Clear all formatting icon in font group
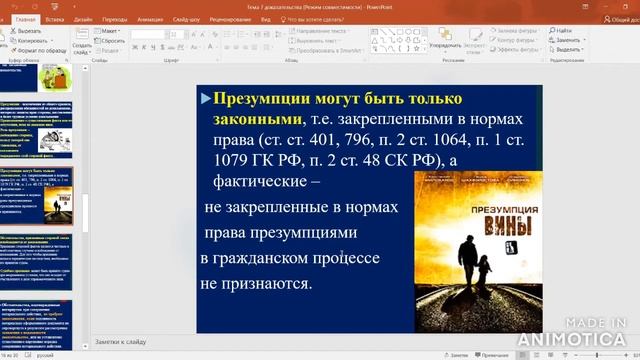This screenshot has height=360, width=640. [x=215, y=35]
